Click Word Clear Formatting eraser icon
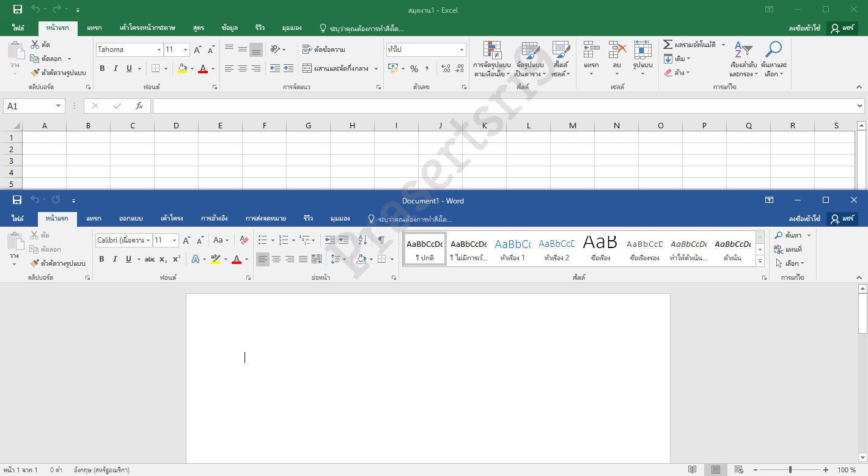The width and height of the screenshot is (868, 476). coord(244,240)
